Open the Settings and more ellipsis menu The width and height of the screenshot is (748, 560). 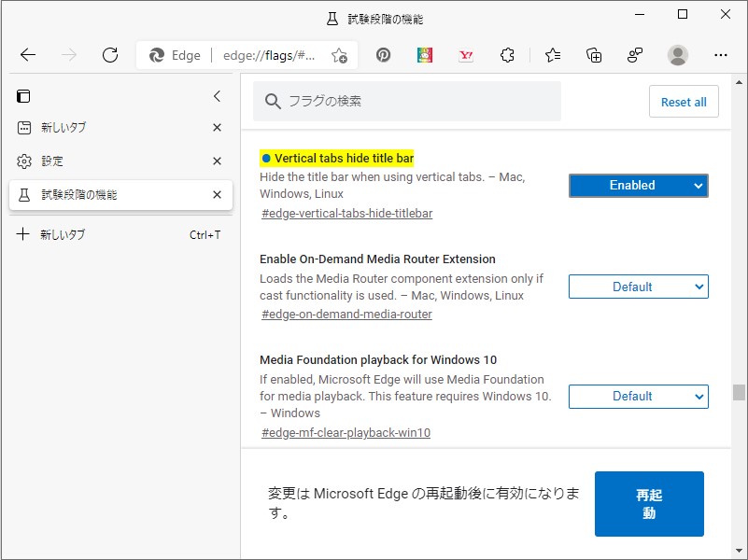(720, 55)
